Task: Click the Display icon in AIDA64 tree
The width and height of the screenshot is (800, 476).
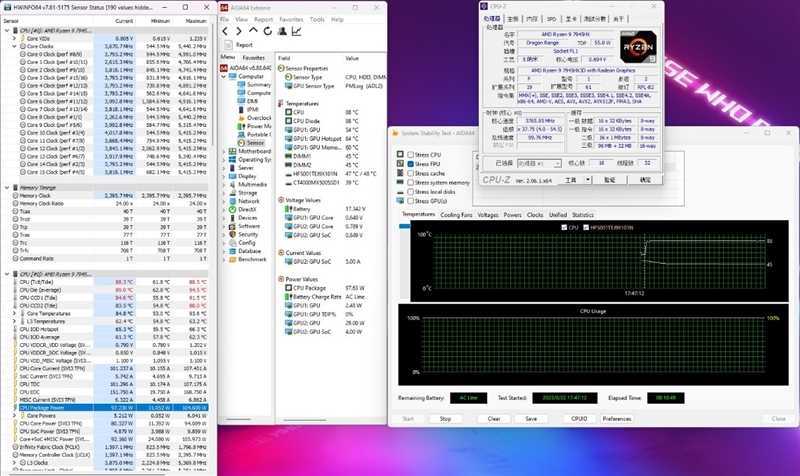Action: (x=232, y=176)
